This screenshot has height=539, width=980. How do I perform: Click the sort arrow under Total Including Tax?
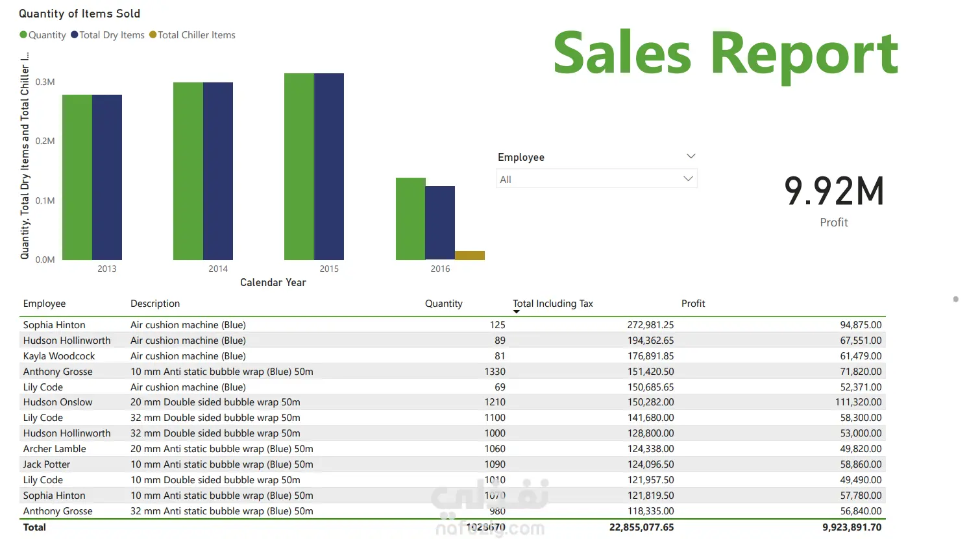pos(517,312)
